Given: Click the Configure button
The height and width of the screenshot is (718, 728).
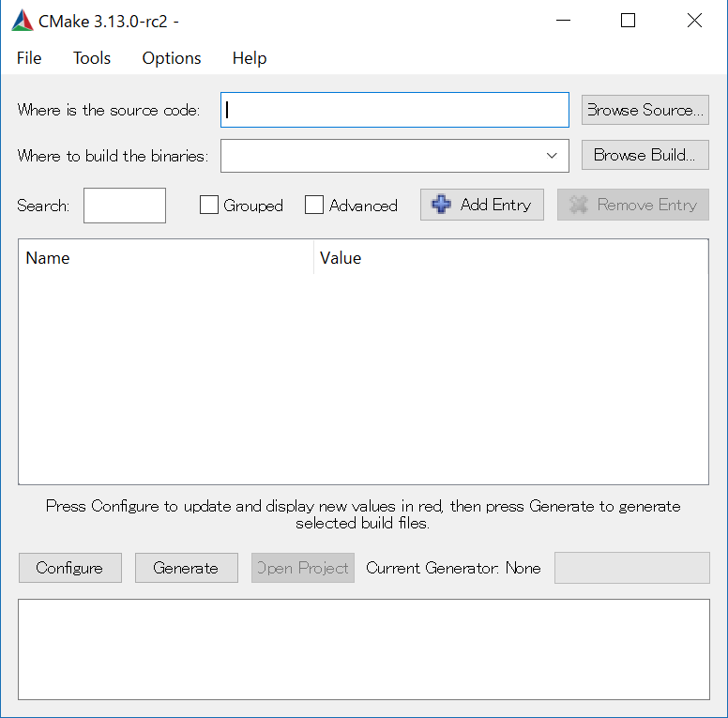Looking at the screenshot, I should (70, 568).
